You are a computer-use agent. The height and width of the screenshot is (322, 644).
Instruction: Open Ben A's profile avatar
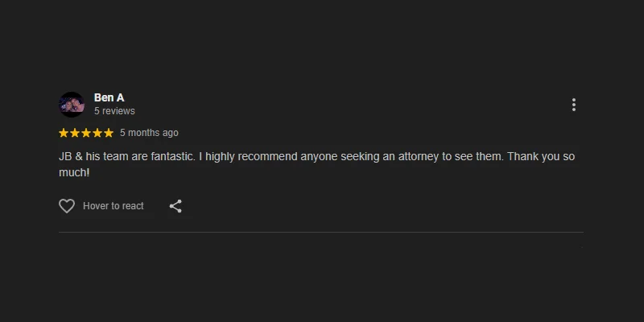[x=72, y=105]
